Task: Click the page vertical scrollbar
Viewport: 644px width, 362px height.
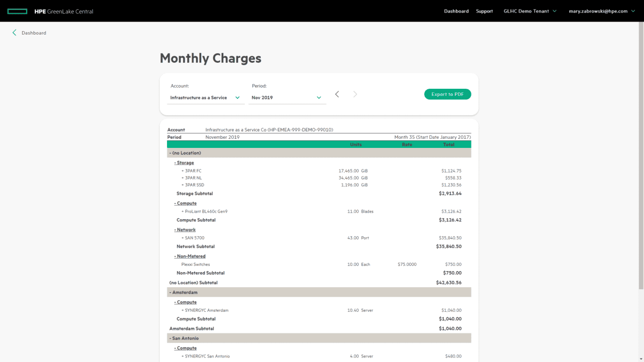Action: pos(641,155)
